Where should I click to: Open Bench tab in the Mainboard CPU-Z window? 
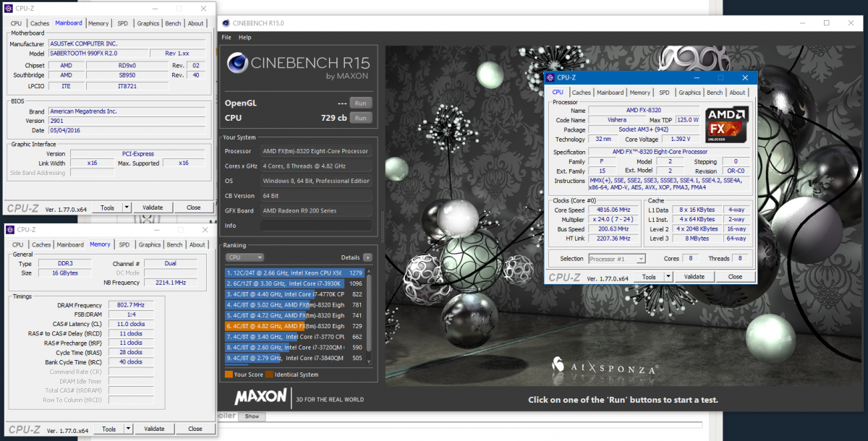coord(174,24)
